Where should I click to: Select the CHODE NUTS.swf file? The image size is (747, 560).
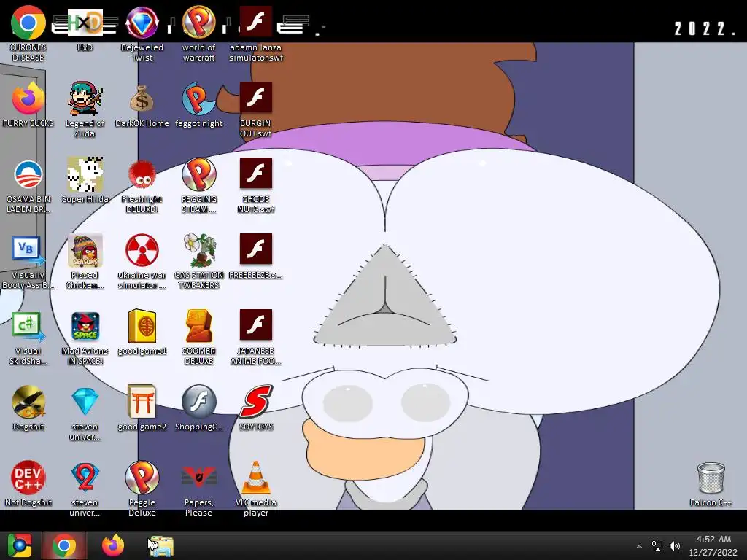tap(256, 174)
